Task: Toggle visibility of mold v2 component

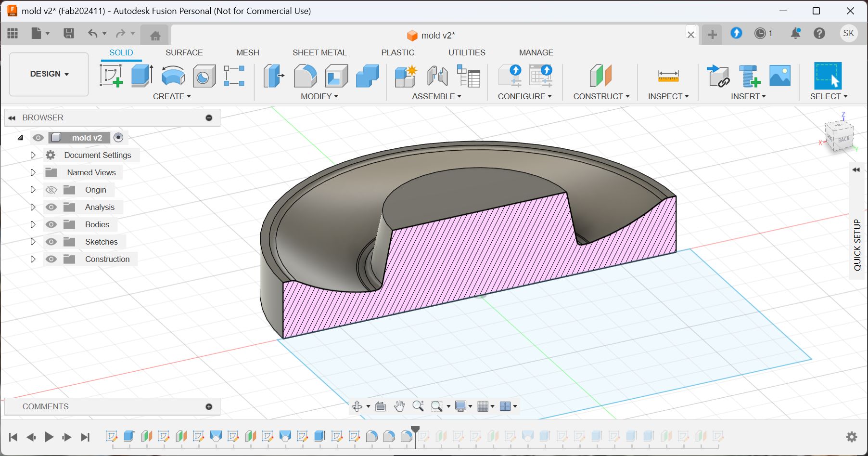Action: [38, 138]
